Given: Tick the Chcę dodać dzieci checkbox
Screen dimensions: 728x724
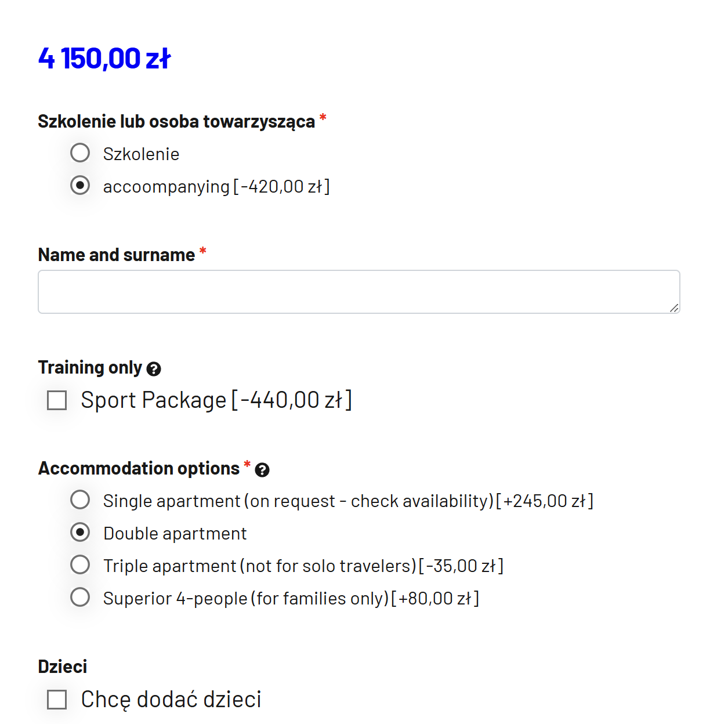Looking at the screenshot, I should tap(57, 700).
